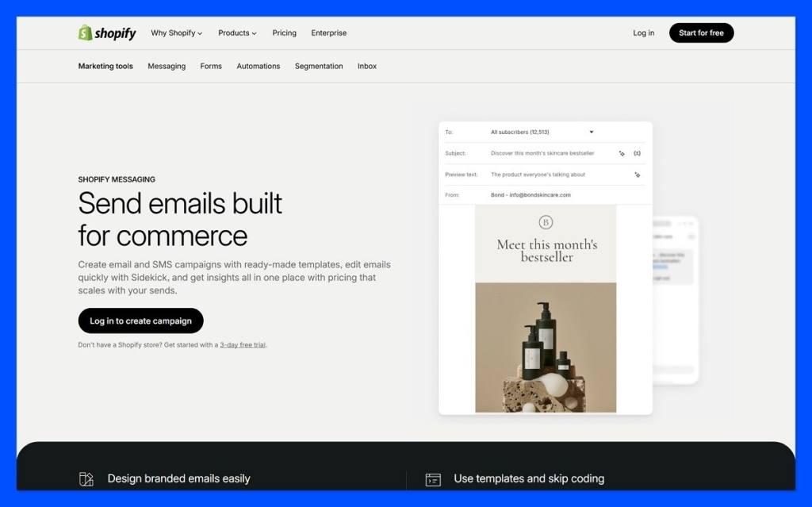Switch to the Messaging tab
The width and height of the screenshot is (812, 507).
coord(167,66)
